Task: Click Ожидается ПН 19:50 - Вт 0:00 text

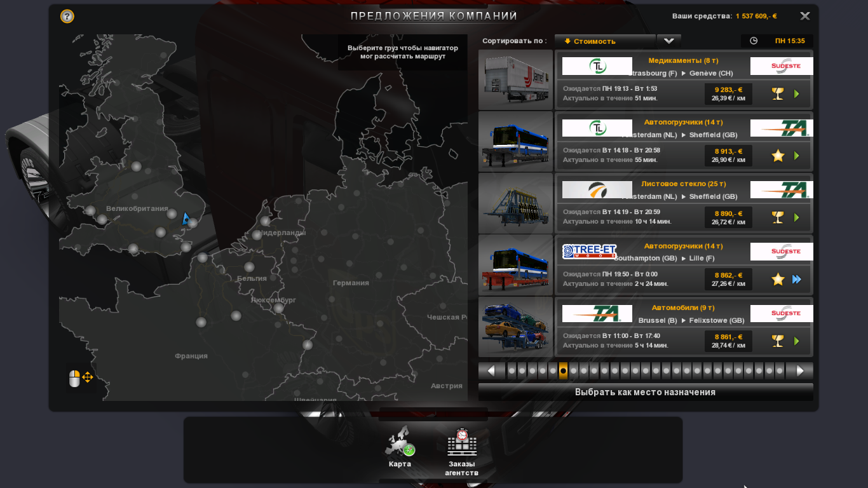Action: pos(610,274)
